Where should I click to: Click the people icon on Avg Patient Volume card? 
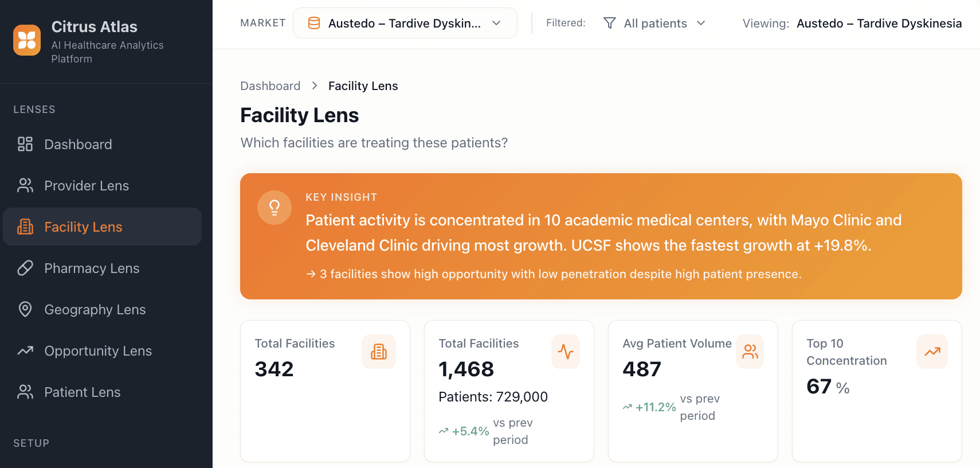pos(750,352)
